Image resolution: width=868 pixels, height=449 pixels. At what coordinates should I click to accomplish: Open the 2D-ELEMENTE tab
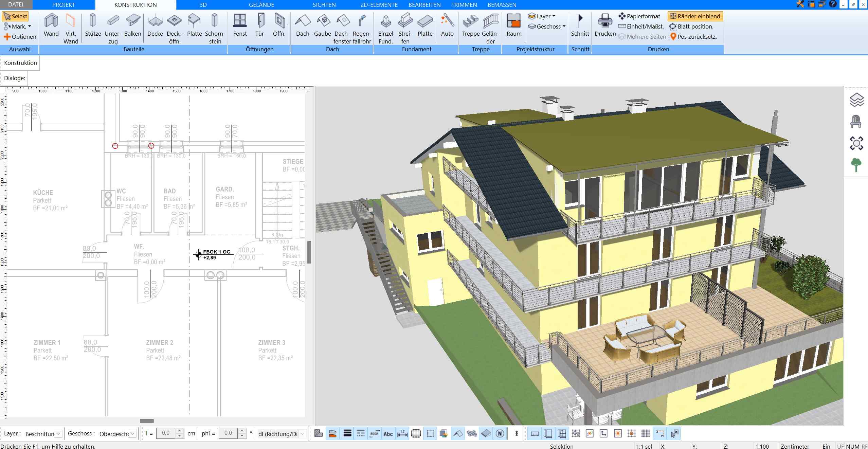[379, 5]
